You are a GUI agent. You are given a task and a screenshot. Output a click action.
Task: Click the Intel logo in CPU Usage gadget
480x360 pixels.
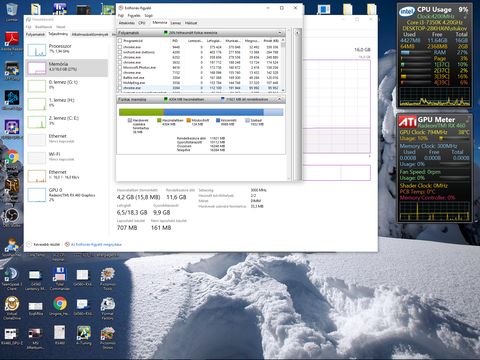tap(407, 12)
